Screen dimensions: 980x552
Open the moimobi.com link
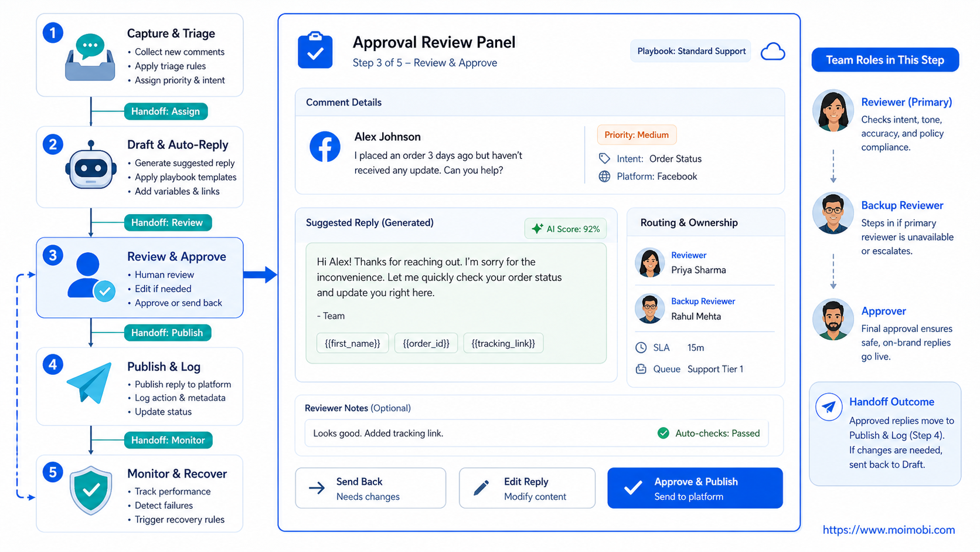pos(889,530)
